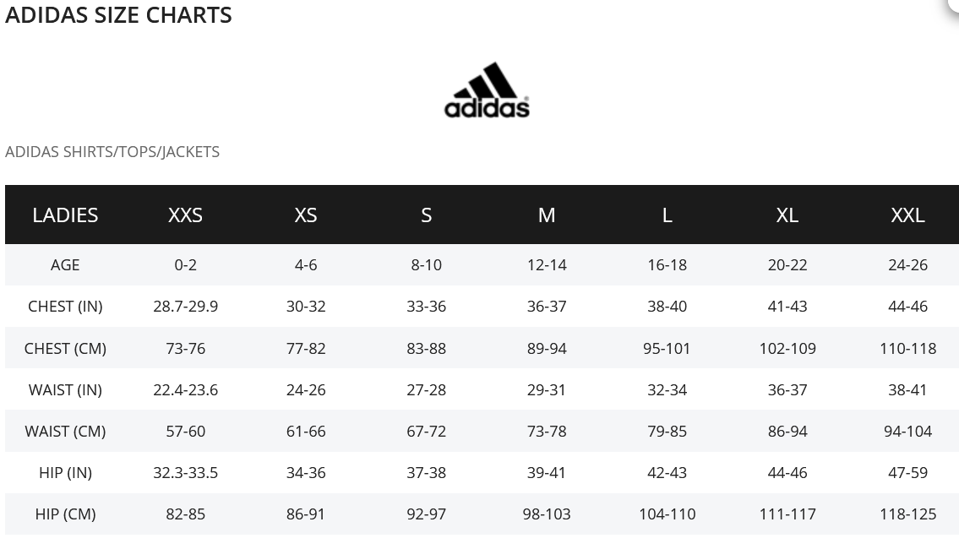Select the L size column header
The width and height of the screenshot is (959, 560).
tap(667, 215)
